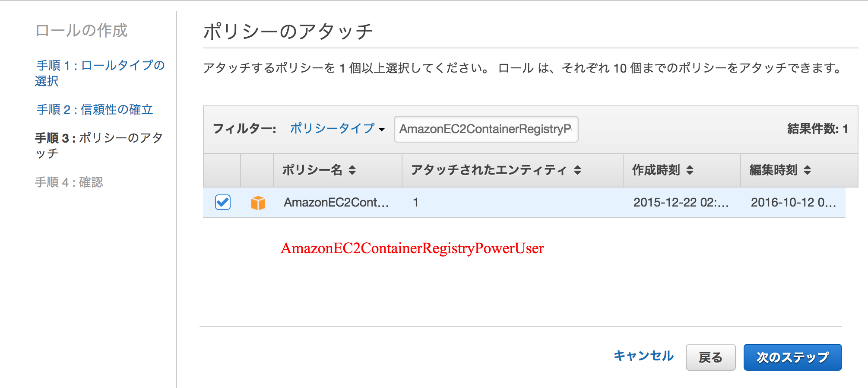Click the policy filter search field
This screenshot has height=388, width=868.
[x=485, y=129]
